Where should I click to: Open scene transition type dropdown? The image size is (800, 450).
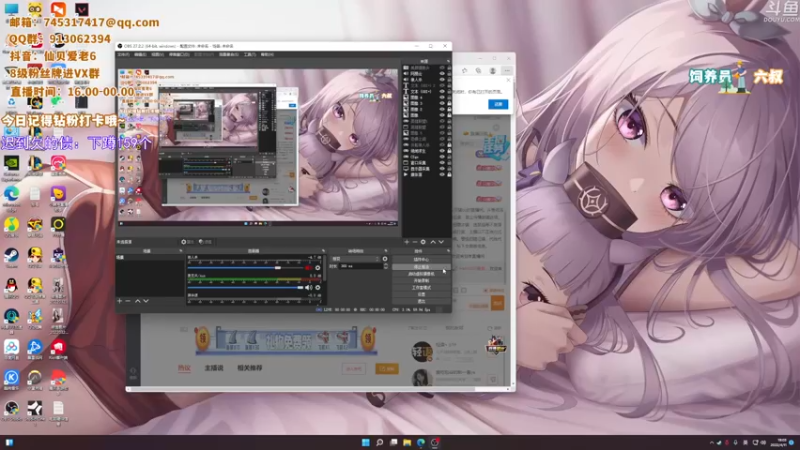click(355, 259)
